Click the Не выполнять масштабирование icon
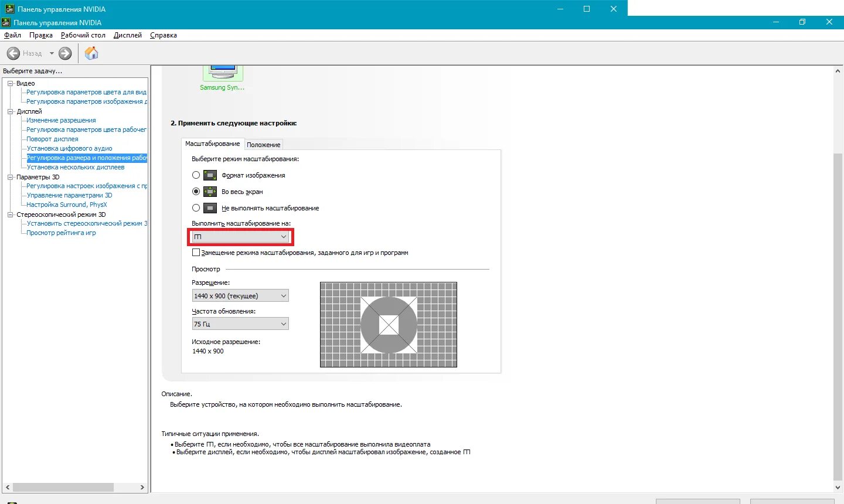The image size is (844, 504). coord(210,208)
